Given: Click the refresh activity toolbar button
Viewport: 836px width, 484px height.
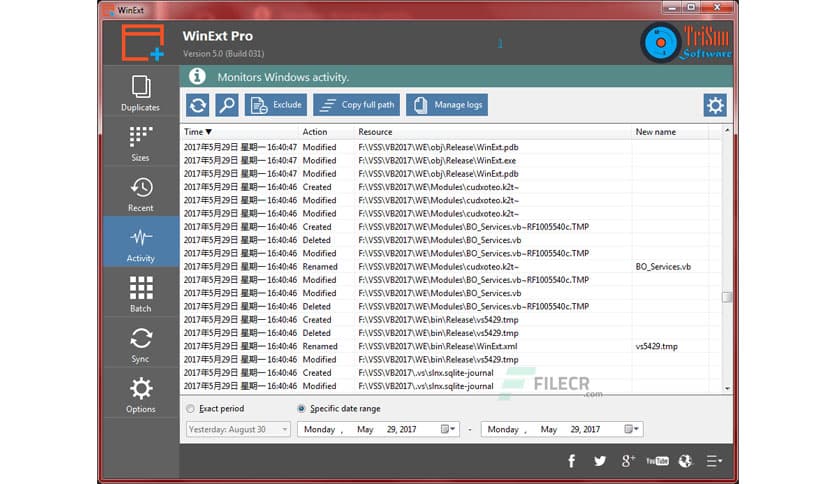Looking at the screenshot, I should [198, 105].
